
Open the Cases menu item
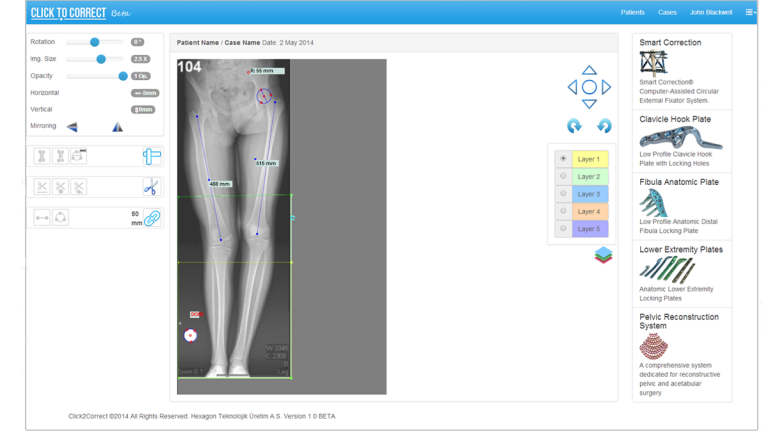tap(667, 12)
